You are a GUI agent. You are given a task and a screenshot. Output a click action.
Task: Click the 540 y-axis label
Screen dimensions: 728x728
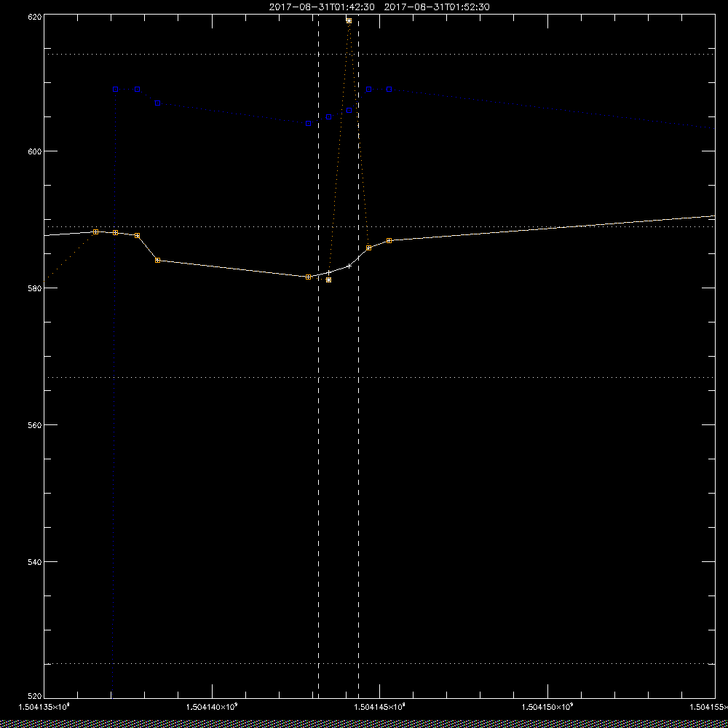(35, 562)
